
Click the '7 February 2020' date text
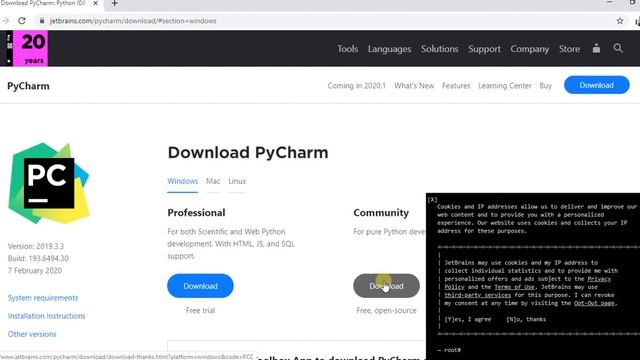pos(35,271)
